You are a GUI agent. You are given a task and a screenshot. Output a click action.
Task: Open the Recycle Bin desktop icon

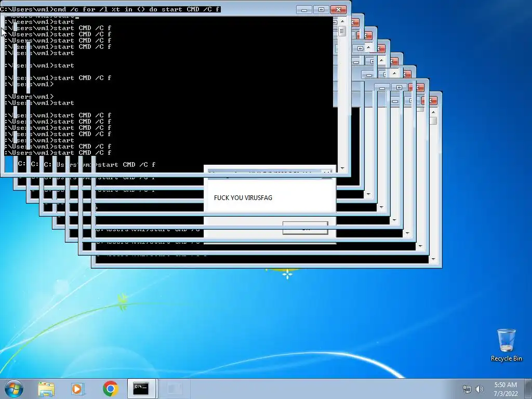[x=506, y=345]
